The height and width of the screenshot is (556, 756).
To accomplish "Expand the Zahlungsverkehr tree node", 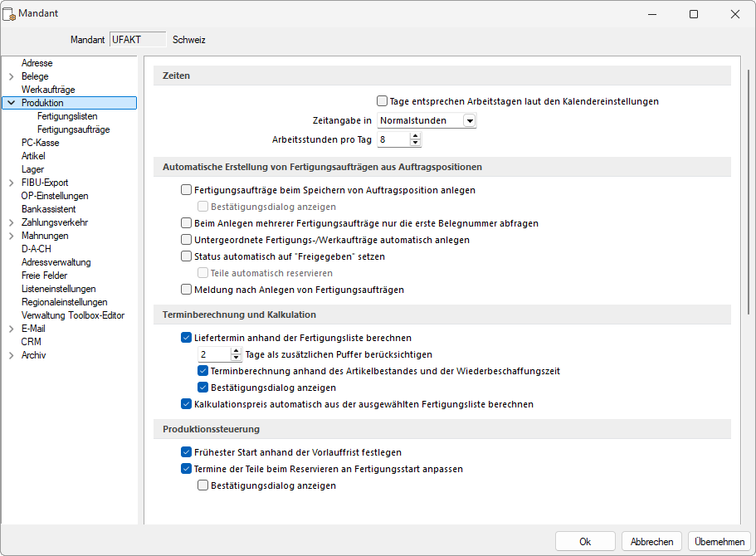I will [11, 222].
